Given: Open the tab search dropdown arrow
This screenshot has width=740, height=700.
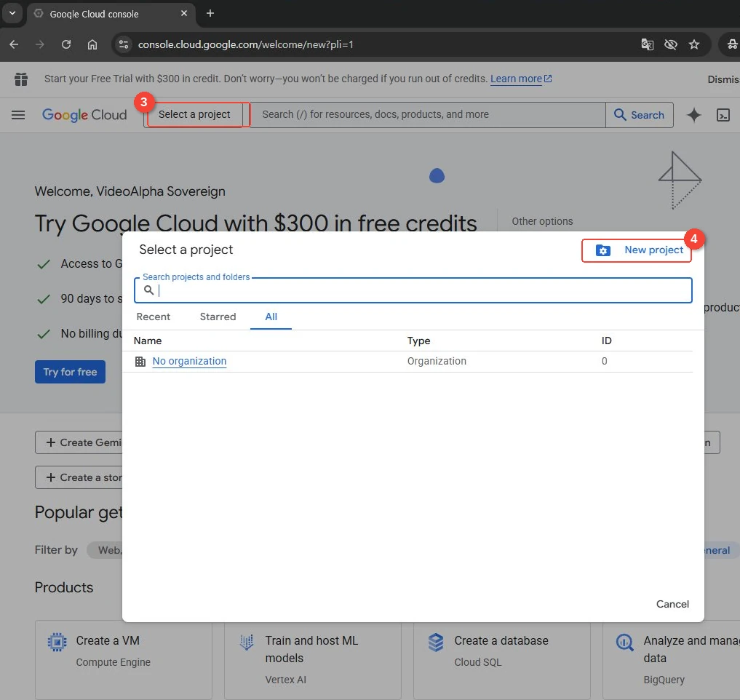Looking at the screenshot, I should [x=13, y=13].
